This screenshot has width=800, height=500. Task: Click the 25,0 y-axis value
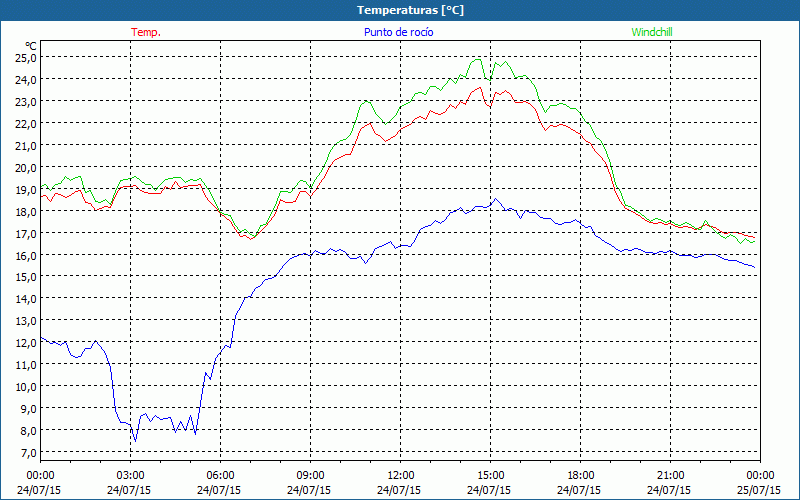(x=26, y=58)
